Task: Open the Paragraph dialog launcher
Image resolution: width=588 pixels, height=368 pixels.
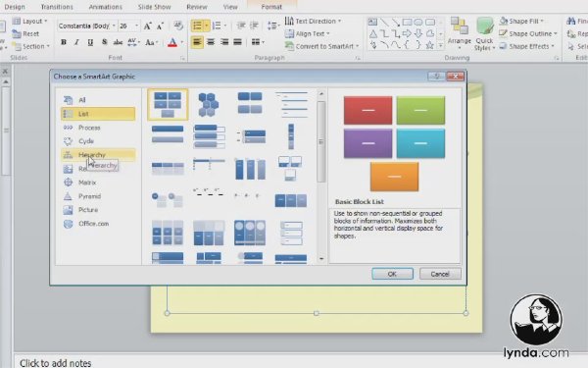Action: [358, 58]
